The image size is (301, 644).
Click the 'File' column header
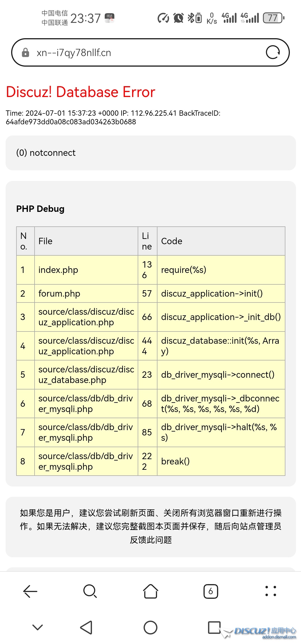click(x=86, y=241)
